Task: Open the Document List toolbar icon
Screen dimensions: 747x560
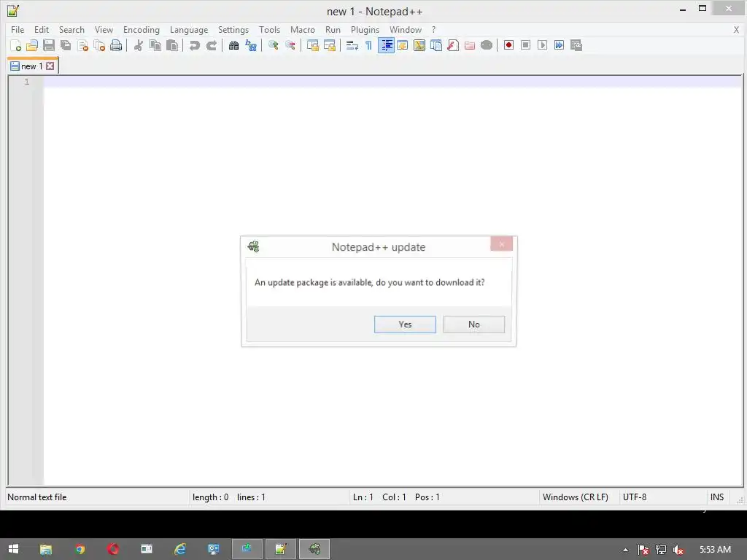Action: coord(436,45)
